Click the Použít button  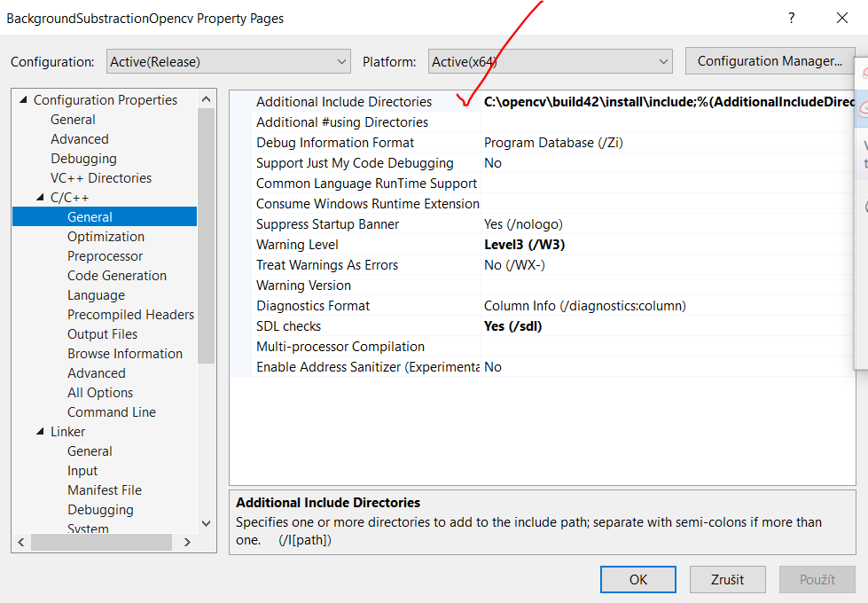pyautogui.click(x=817, y=579)
